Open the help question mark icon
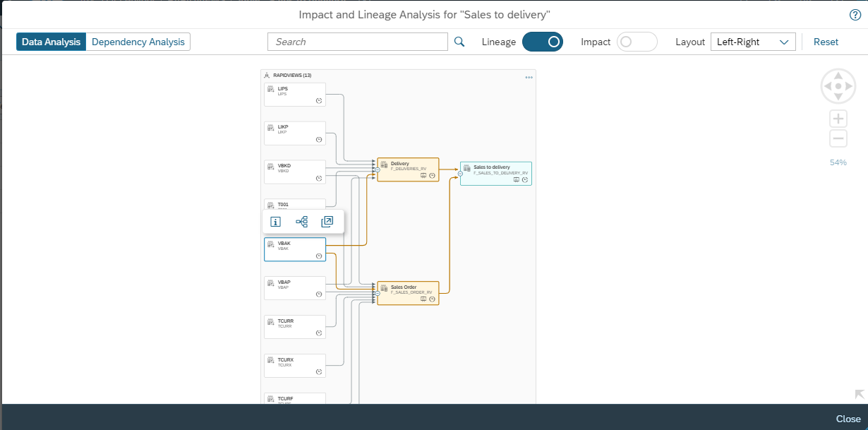This screenshot has height=430, width=868. point(855,15)
